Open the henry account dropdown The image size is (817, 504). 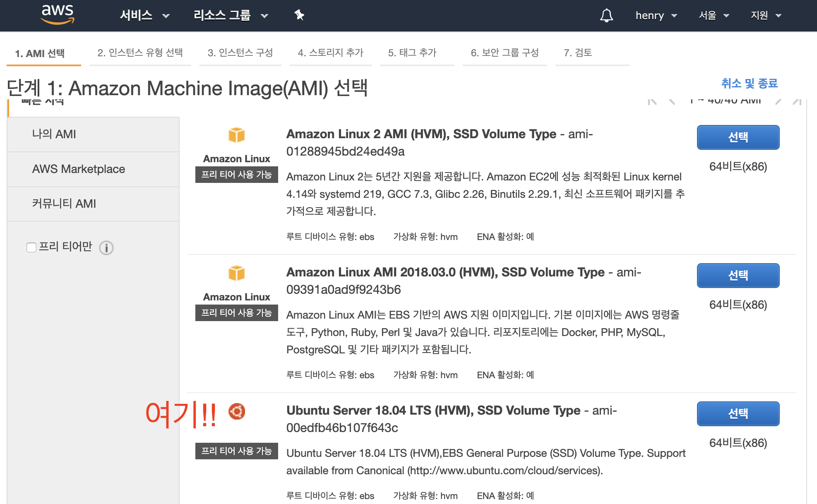[x=656, y=16]
